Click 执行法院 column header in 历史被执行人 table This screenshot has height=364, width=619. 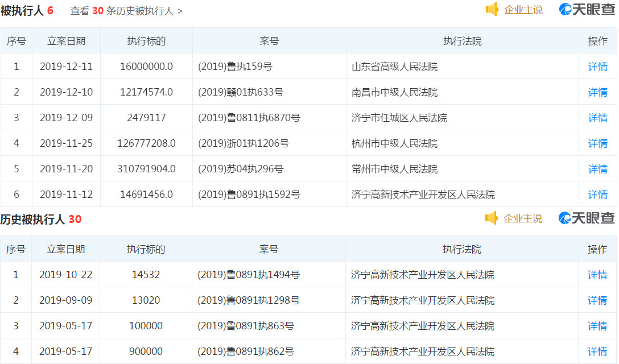click(x=462, y=250)
